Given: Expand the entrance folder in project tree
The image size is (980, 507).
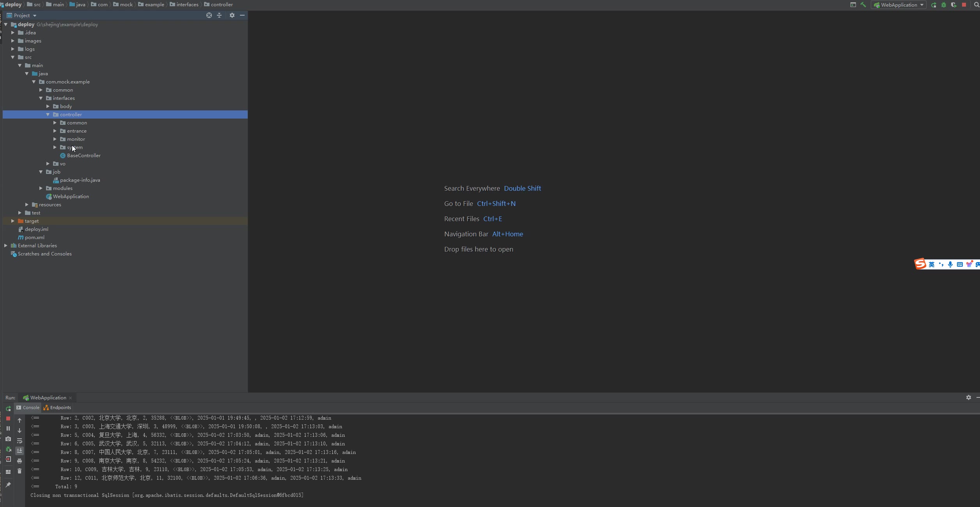Looking at the screenshot, I should (x=55, y=131).
